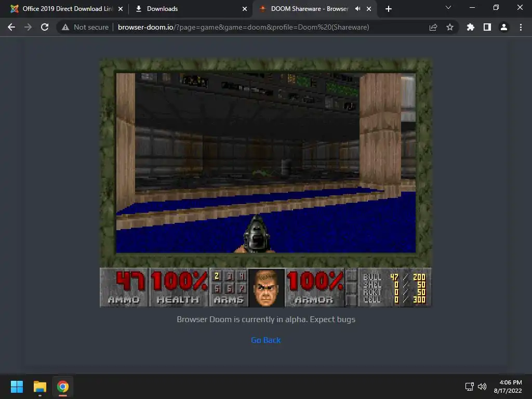Share this page via share icon
The height and width of the screenshot is (399, 532).
click(433, 27)
